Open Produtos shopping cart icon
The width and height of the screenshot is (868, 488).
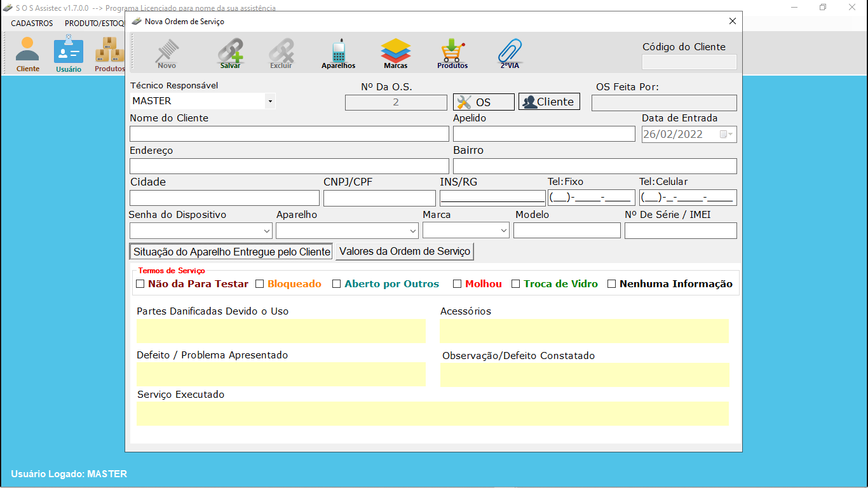coord(452,52)
